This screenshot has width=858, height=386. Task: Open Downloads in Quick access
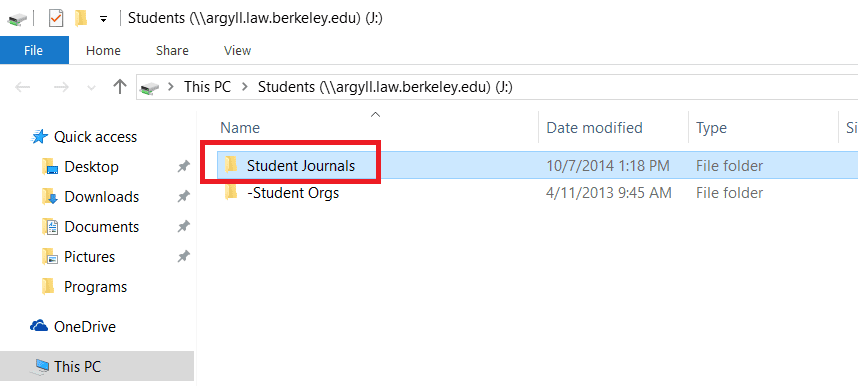point(101,197)
